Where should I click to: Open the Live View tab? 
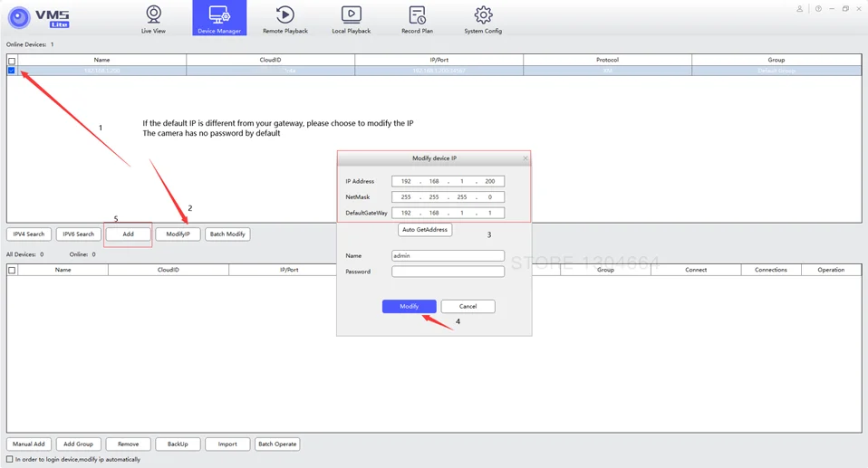pos(153,19)
